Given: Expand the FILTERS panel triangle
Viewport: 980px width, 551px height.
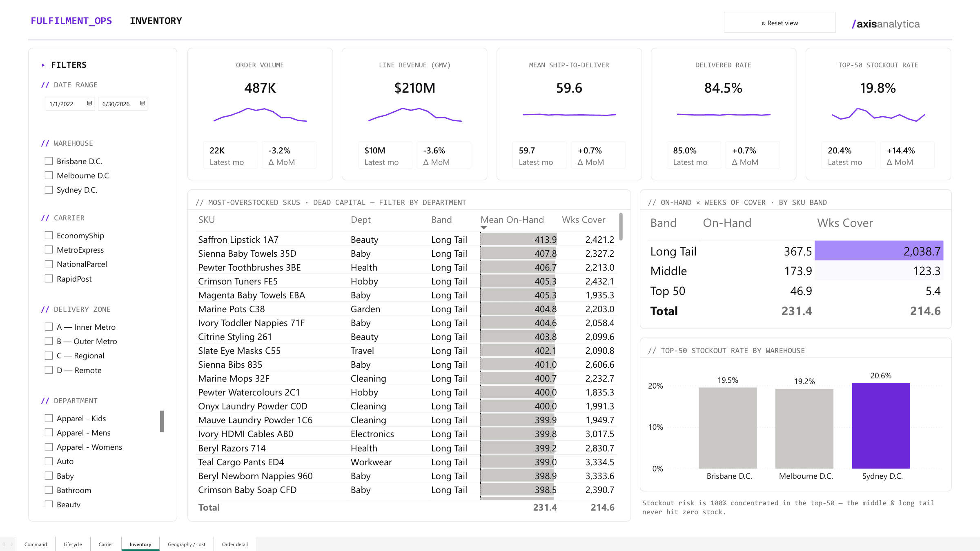Looking at the screenshot, I should [43, 65].
